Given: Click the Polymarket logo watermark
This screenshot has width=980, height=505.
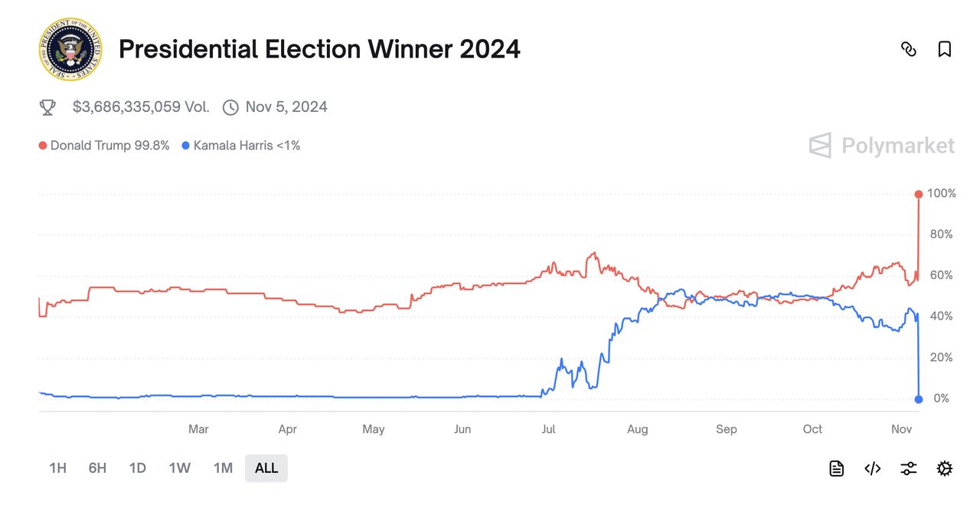Looking at the screenshot, I should pyautogui.click(x=882, y=146).
